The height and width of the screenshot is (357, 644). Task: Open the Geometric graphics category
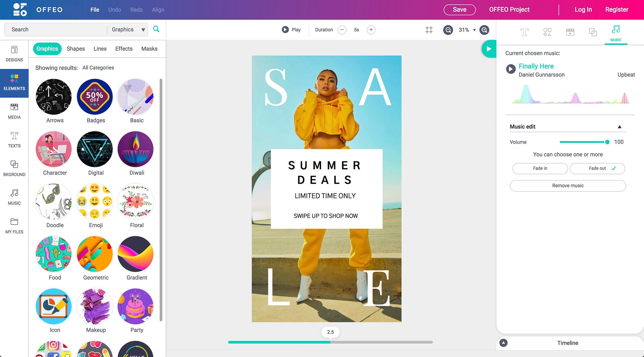point(95,258)
